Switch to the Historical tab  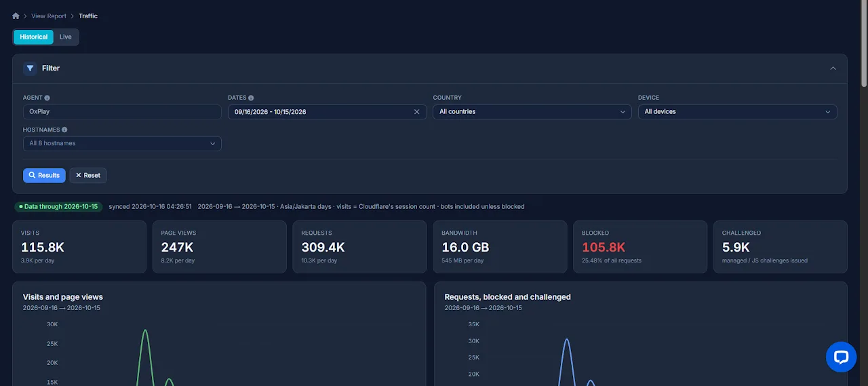pos(34,37)
